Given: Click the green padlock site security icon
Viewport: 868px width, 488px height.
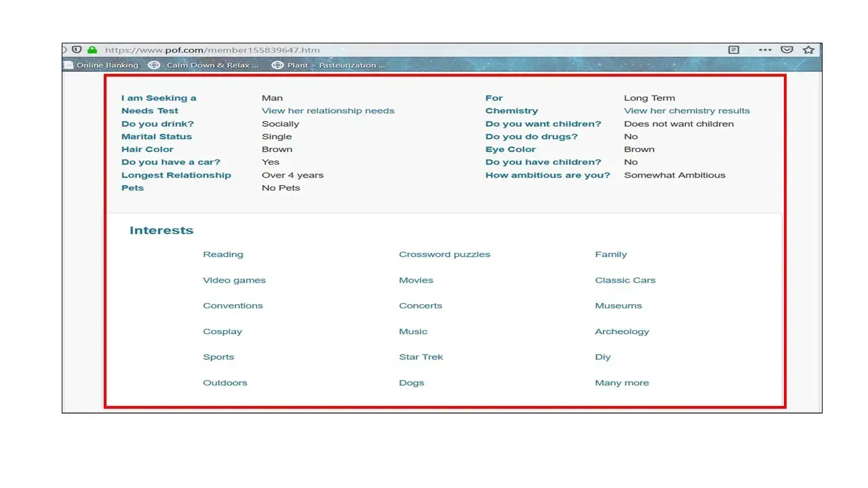Looking at the screenshot, I should [x=92, y=50].
